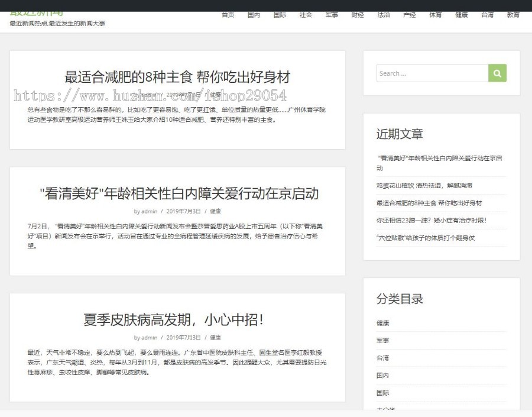Type in the Search input field

[432, 73]
